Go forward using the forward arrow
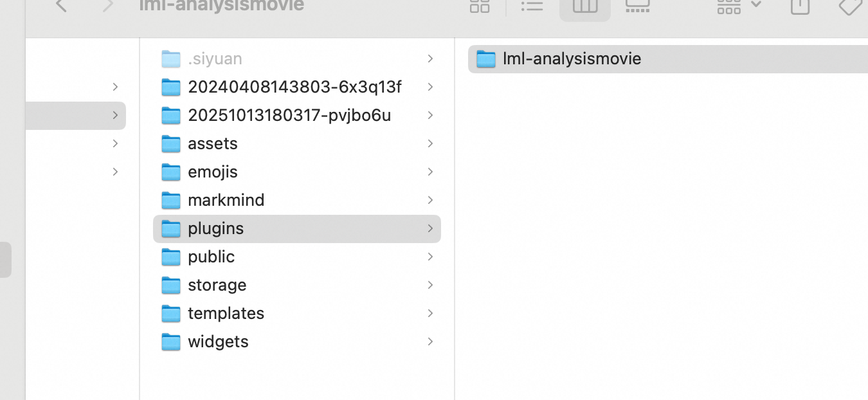Screen dimensions: 868x400 [108, 6]
